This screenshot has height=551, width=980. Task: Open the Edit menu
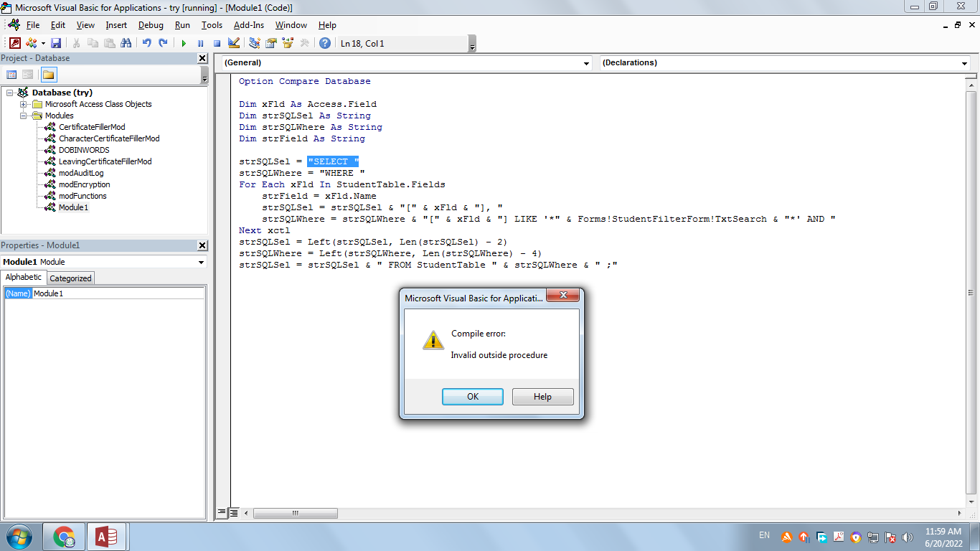(x=58, y=25)
